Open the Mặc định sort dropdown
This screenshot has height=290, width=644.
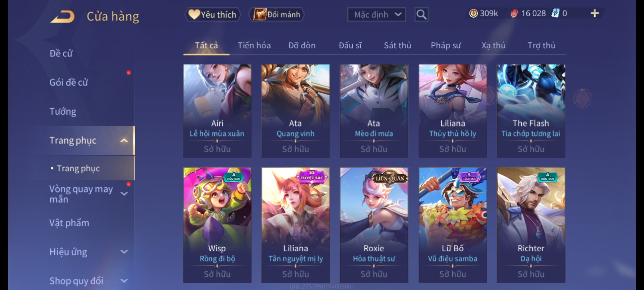coord(376,15)
